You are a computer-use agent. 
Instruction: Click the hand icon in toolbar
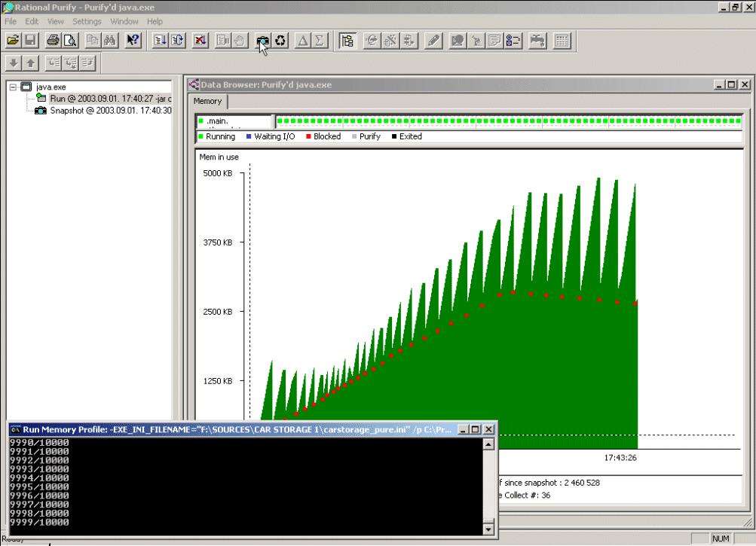[x=240, y=41]
